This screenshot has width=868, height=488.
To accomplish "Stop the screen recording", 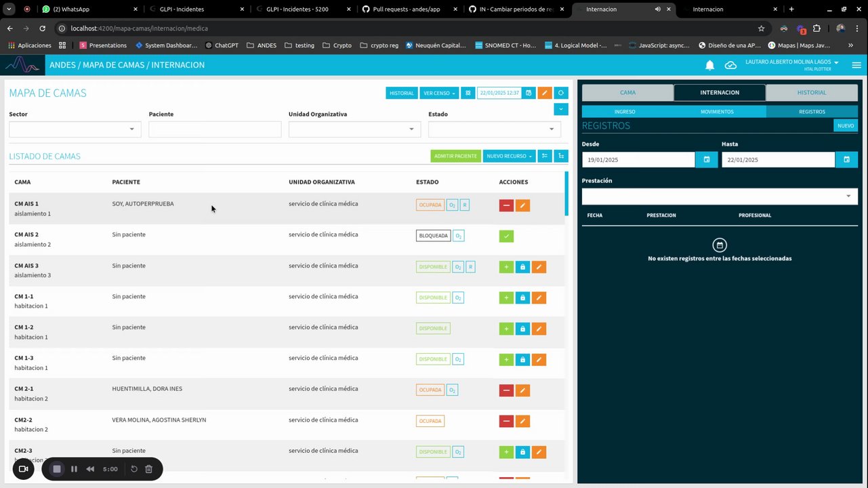I will [x=57, y=469].
